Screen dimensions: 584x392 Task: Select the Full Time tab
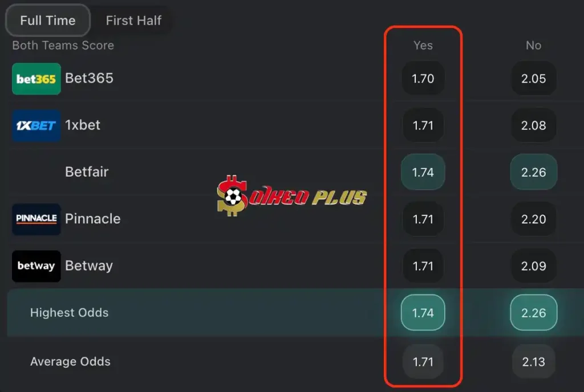pos(47,20)
